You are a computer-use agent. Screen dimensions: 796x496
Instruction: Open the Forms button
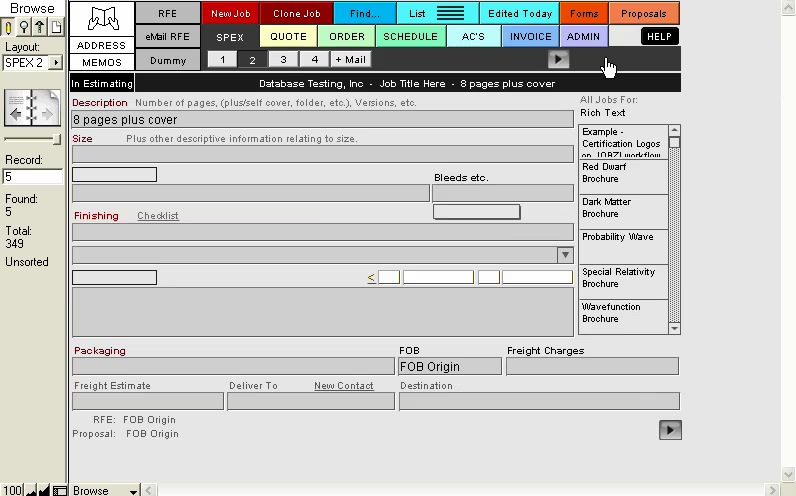(584, 14)
